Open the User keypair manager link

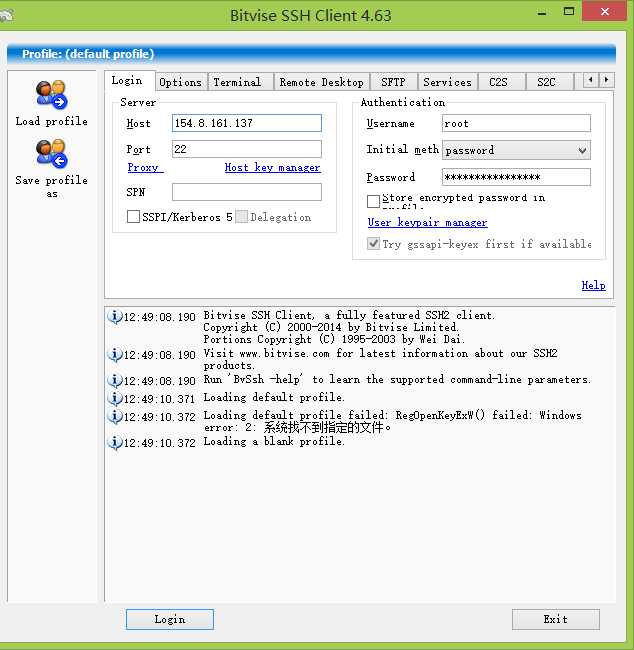[x=428, y=223]
